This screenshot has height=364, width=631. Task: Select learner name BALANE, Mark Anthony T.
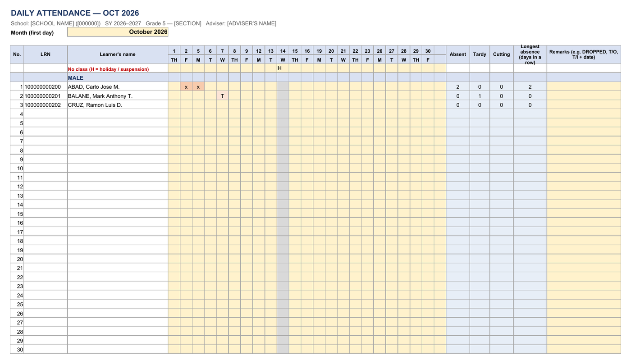pyautogui.click(x=118, y=96)
